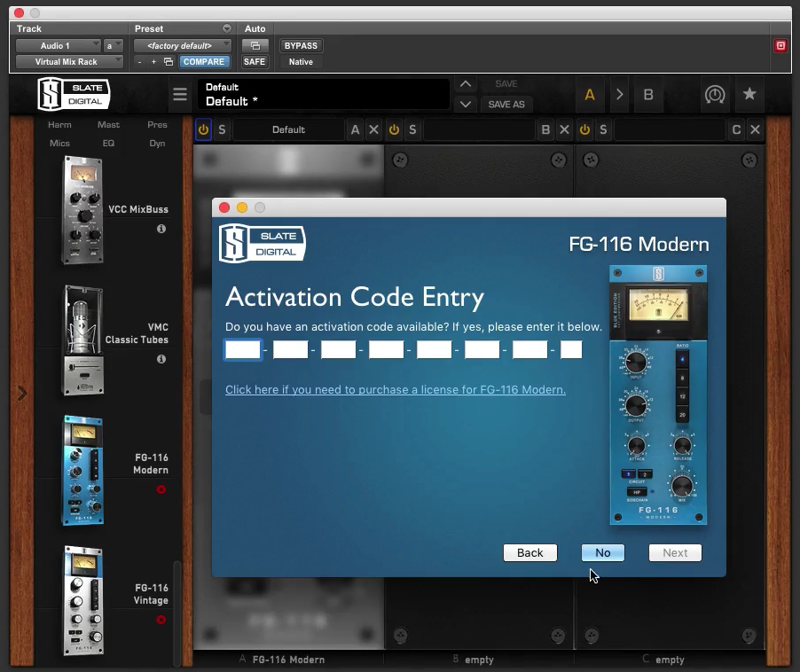
Task: Click the last activation code field
Action: pos(571,350)
